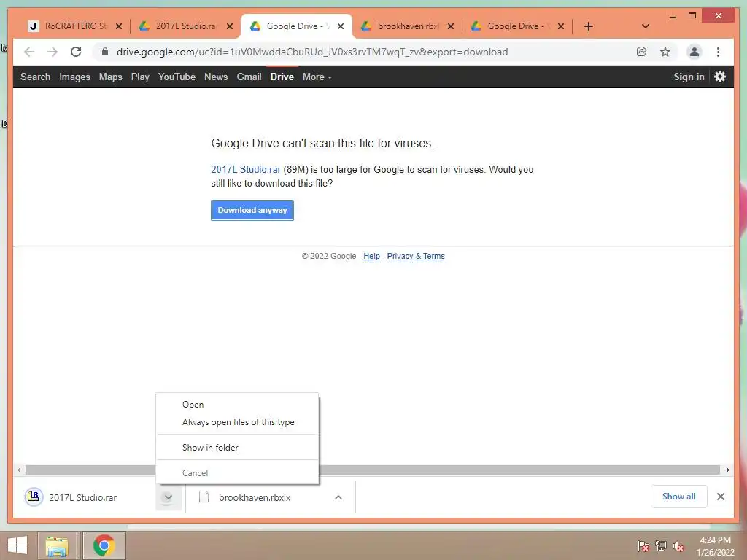Click the browser forward arrow

click(x=53, y=52)
